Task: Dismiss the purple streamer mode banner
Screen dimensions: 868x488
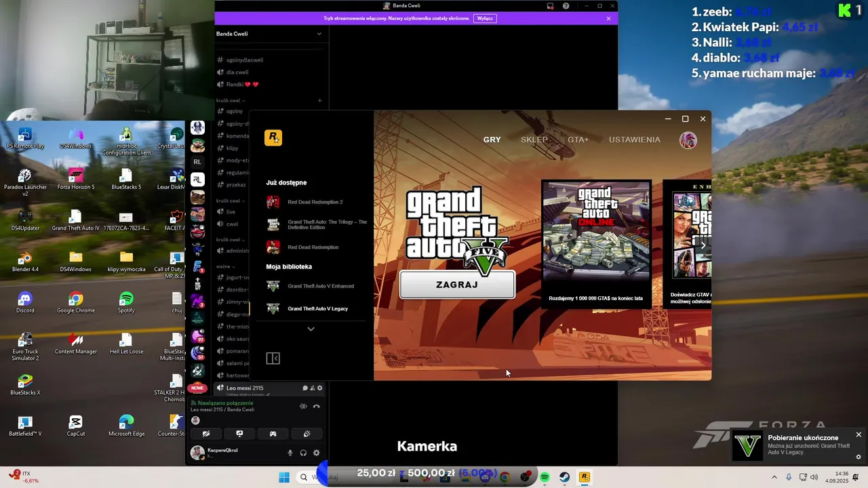Action: 608,18
